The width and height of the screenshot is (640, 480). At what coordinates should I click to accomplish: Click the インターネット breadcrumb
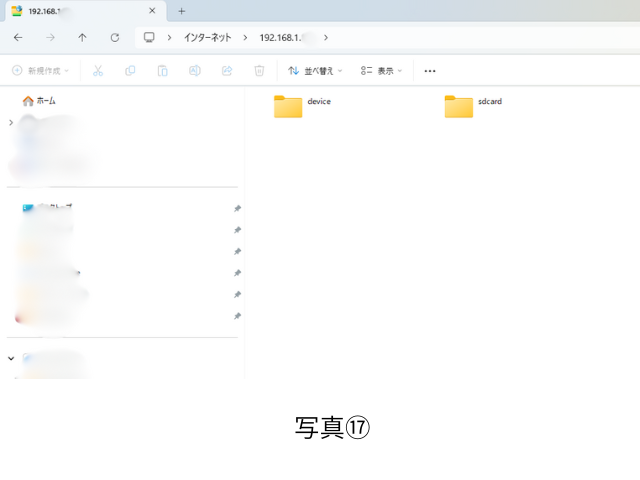click(x=207, y=37)
